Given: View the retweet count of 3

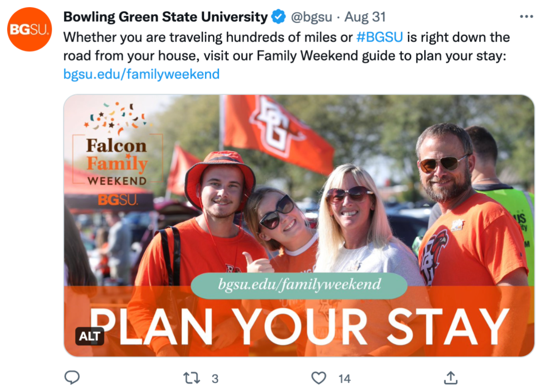Looking at the screenshot, I should (215, 378).
